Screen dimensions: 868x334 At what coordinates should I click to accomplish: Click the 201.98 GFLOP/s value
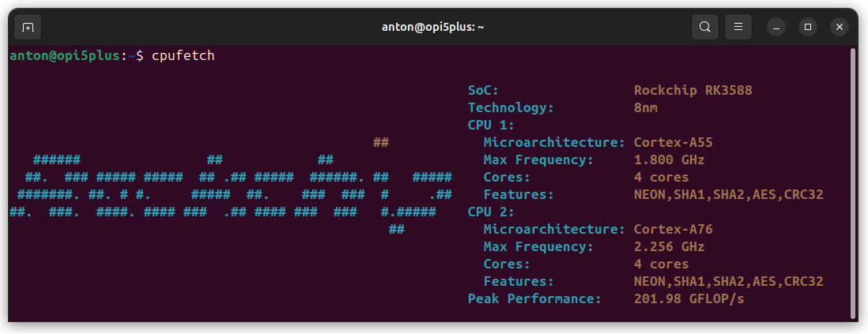(689, 298)
